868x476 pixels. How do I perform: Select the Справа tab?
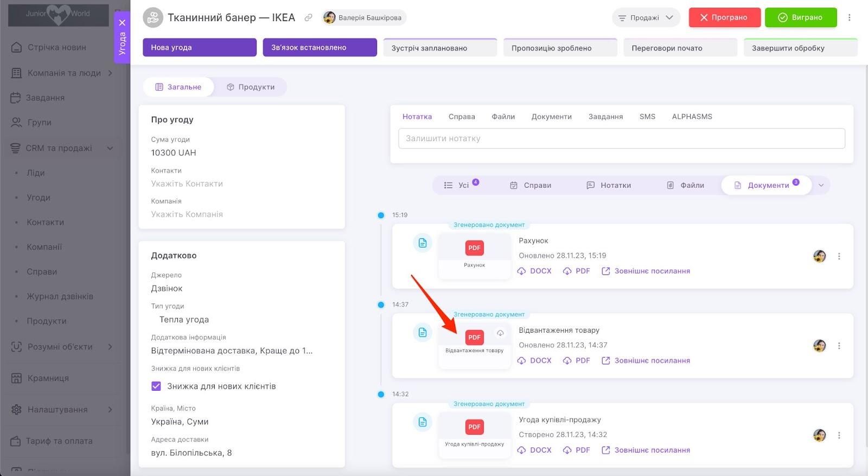pos(462,117)
